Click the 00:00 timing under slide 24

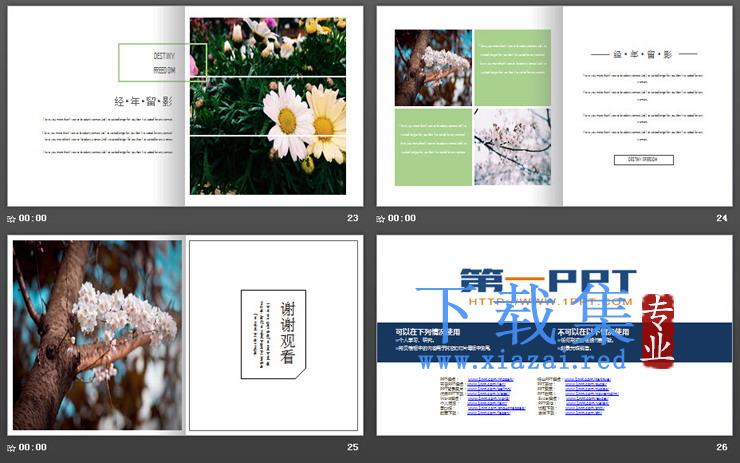(x=402, y=218)
